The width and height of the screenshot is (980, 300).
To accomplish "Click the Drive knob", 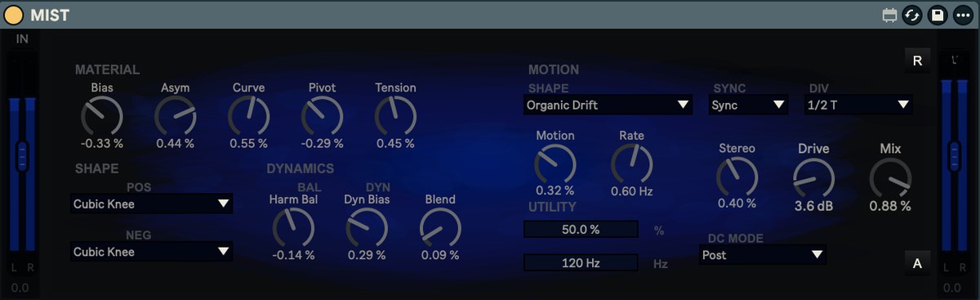I will [813, 178].
